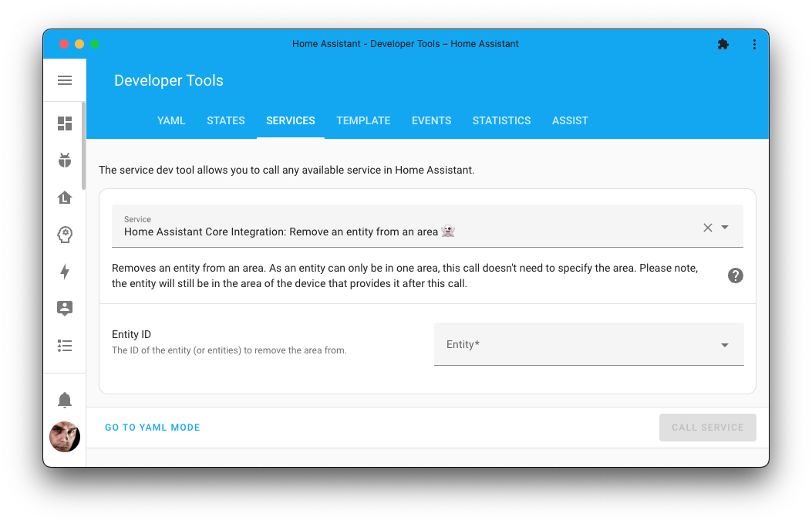Select the bug icon in the sidebar
Viewport: 812px width, 524px height.
(65, 160)
